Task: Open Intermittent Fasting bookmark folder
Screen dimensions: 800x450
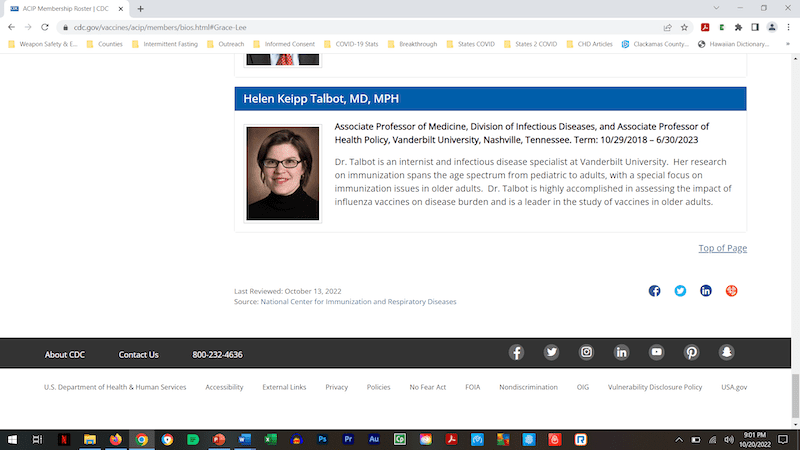Action: click(x=165, y=44)
